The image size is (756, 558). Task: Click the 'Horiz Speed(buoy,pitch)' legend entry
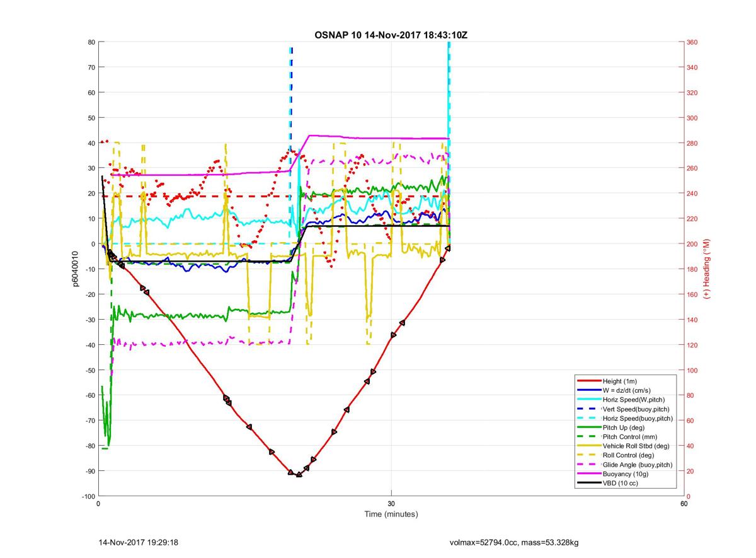pyautogui.click(x=638, y=418)
